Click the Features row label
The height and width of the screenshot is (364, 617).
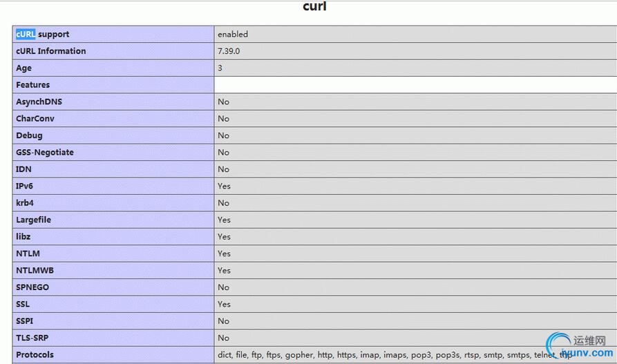[32, 85]
